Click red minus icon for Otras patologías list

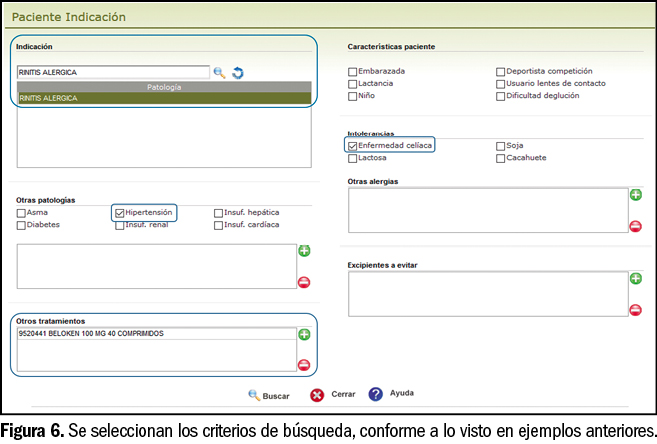(x=304, y=282)
